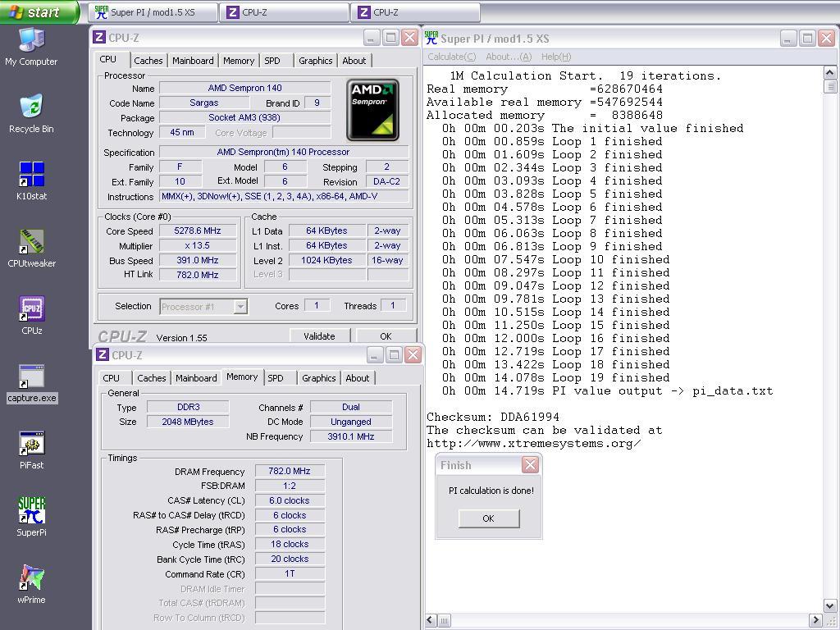Open the Recycle Bin icon
Image resolution: width=840 pixels, height=630 pixels.
coord(32,114)
